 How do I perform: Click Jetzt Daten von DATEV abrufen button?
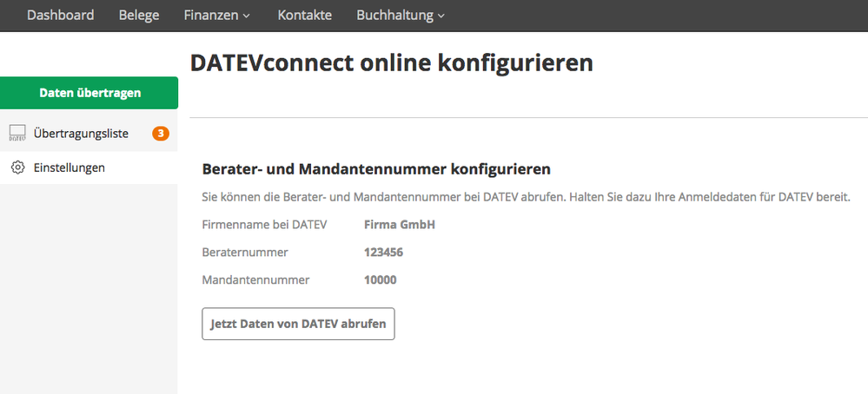tap(298, 324)
